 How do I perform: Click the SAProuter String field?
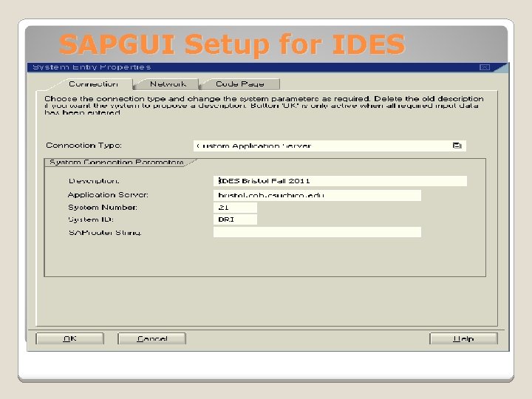pos(317,232)
